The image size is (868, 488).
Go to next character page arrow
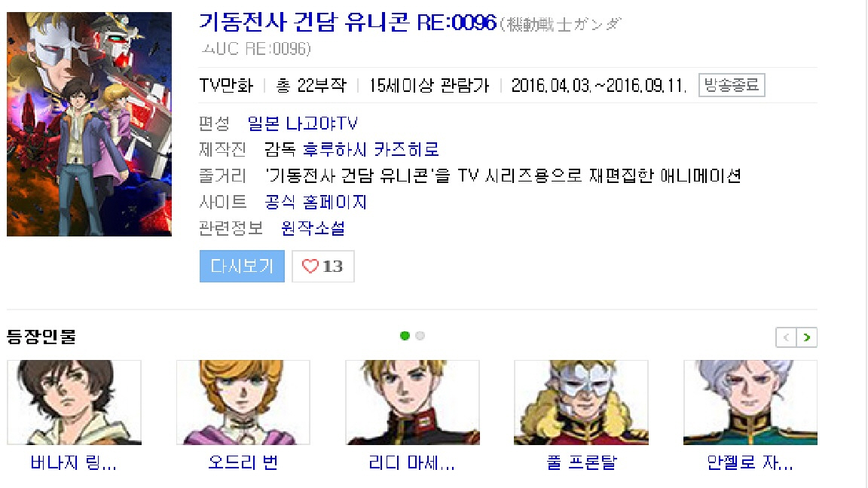click(x=806, y=337)
